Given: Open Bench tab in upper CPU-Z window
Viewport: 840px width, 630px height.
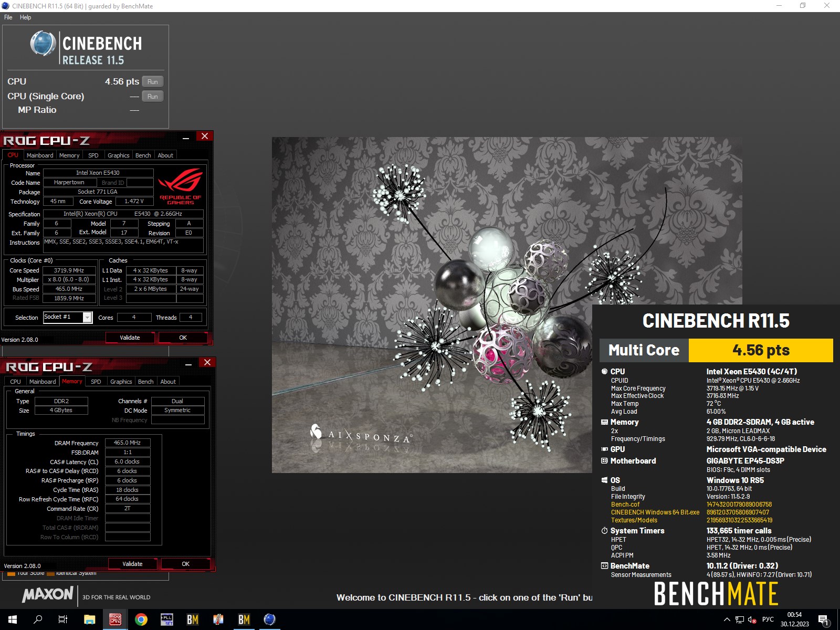Looking at the screenshot, I should [143, 155].
